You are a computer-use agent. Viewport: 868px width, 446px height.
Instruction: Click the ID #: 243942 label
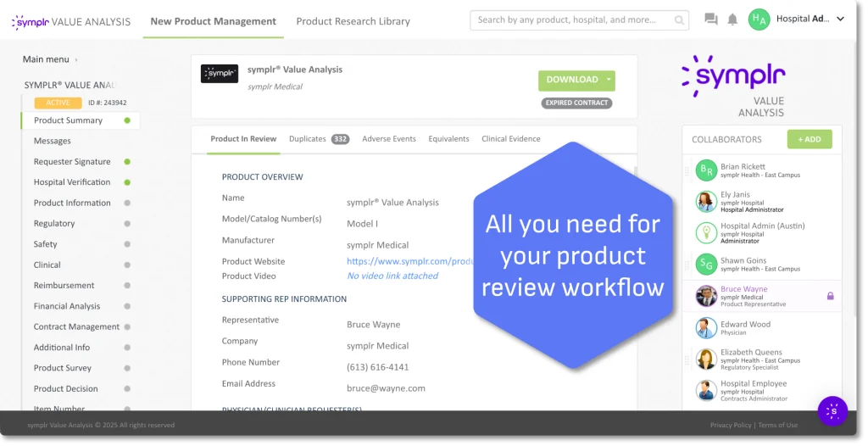(x=108, y=103)
